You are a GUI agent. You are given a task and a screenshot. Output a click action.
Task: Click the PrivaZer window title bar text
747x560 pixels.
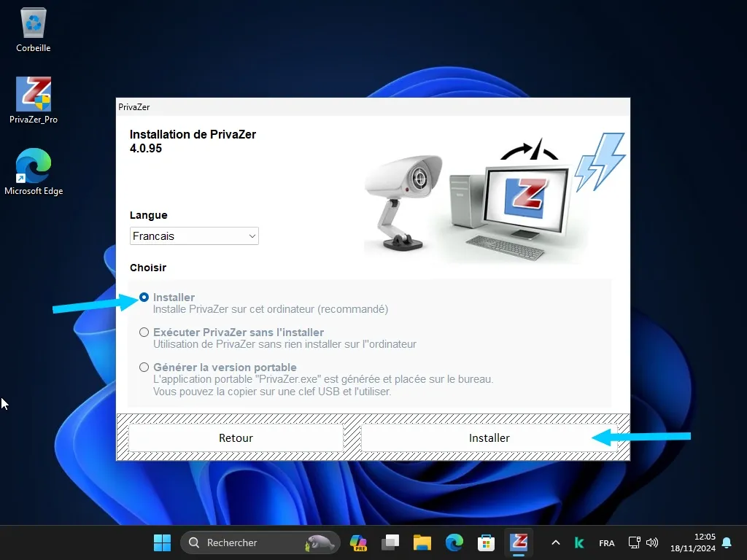pos(134,107)
